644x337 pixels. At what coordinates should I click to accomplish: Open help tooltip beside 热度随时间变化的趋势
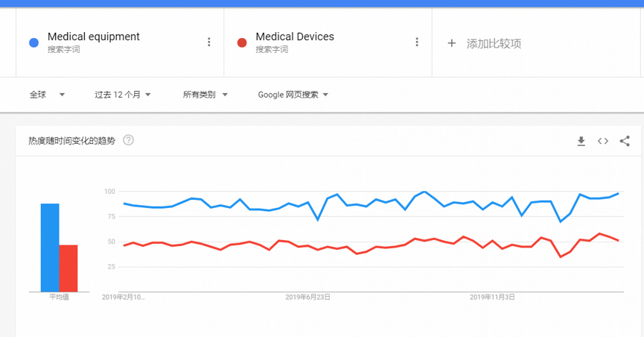128,140
